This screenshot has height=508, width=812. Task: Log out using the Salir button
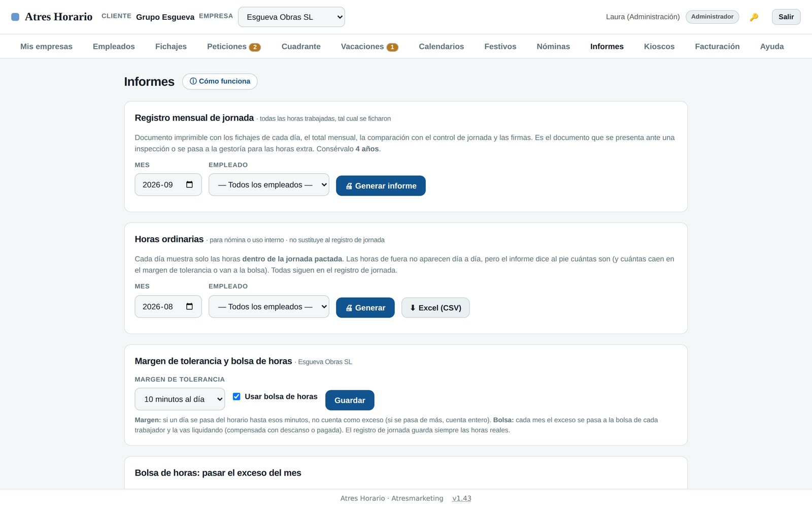[x=786, y=17]
